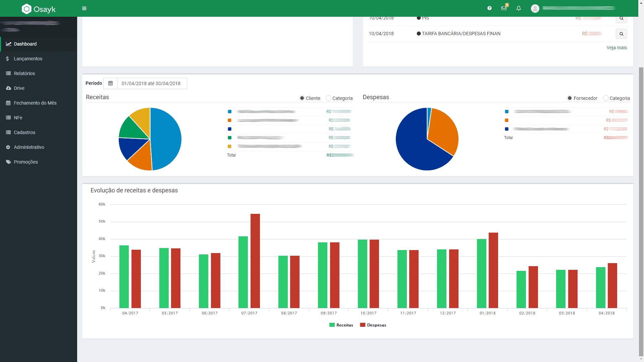Click the Veja mais link
Viewport: 644px width, 362px height.
click(616, 48)
